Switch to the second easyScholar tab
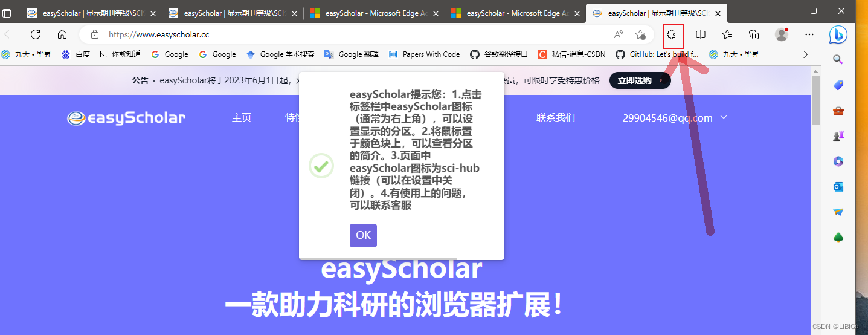 tap(233, 13)
